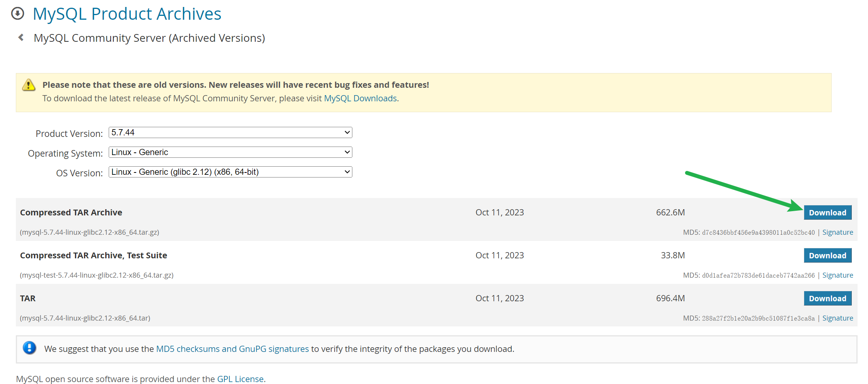This screenshot has width=868, height=384.
Task: Follow the MySQL Downloads link
Action: tap(361, 99)
